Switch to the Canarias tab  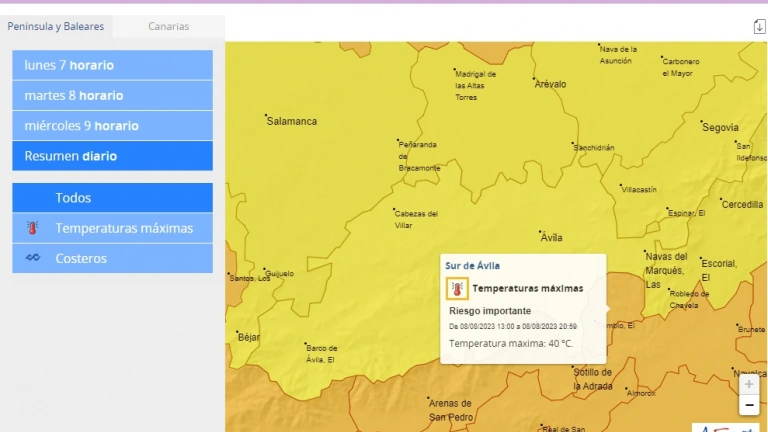coord(168,27)
